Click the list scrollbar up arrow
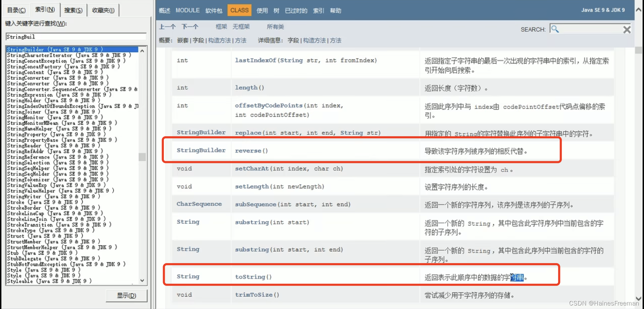 142,51
